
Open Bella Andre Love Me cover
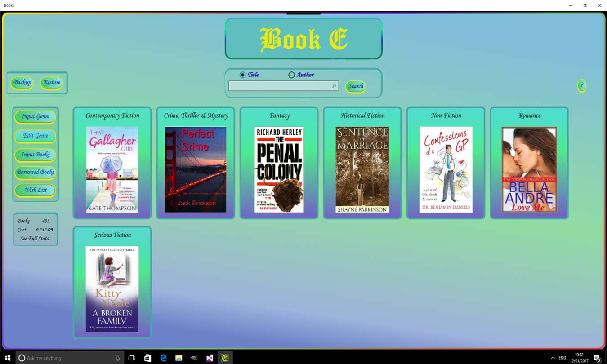click(529, 169)
